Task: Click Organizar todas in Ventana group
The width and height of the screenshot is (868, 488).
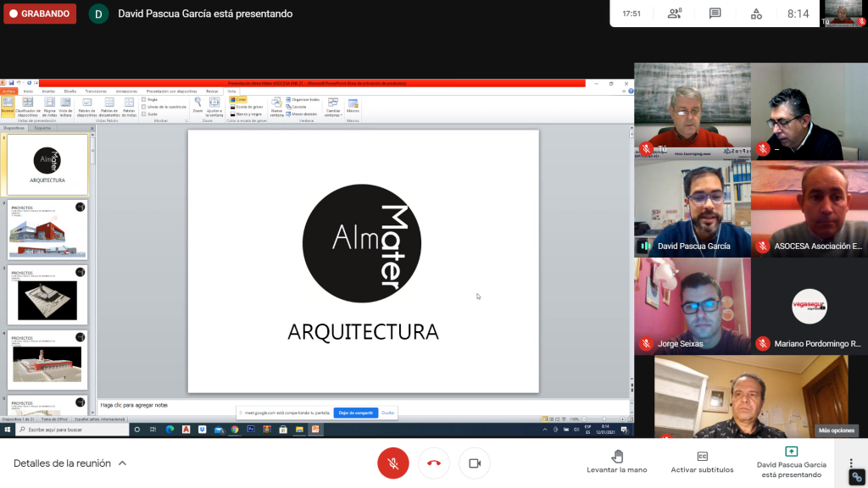Action: pos(303,100)
